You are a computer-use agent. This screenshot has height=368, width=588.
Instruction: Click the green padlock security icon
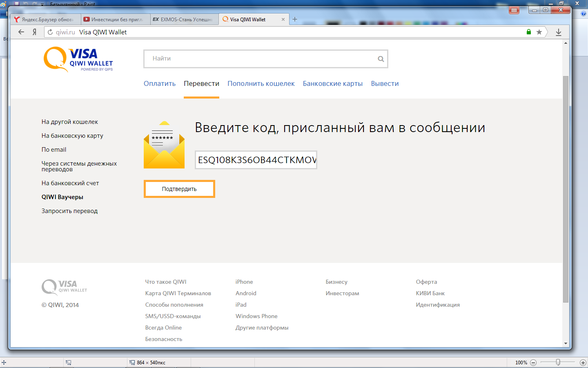529,32
